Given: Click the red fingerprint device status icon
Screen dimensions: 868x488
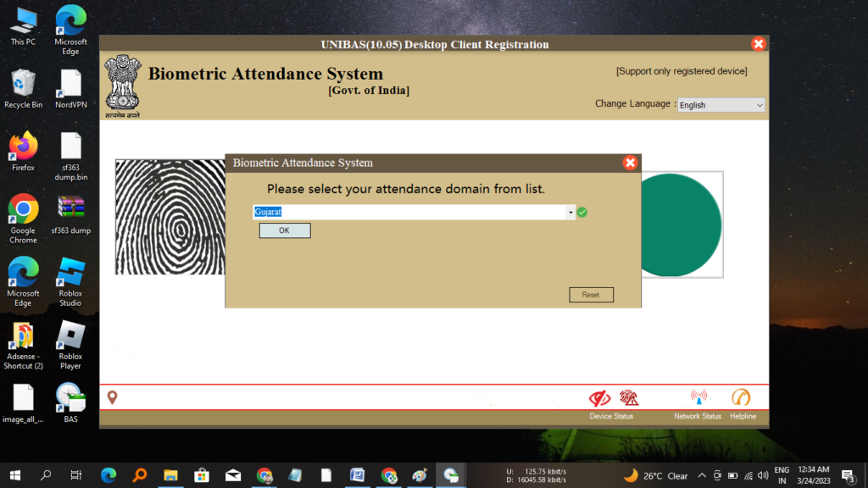Looking at the screenshot, I should [628, 397].
